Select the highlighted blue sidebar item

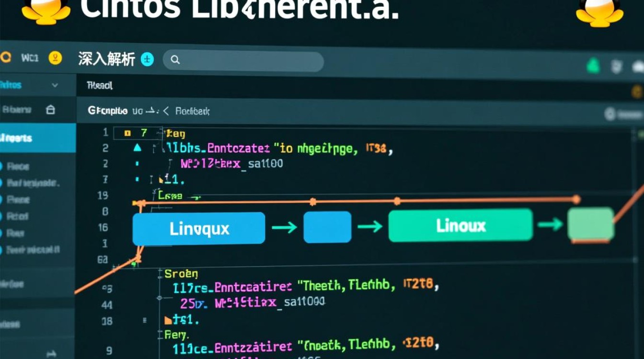click(x=37, y=138)
